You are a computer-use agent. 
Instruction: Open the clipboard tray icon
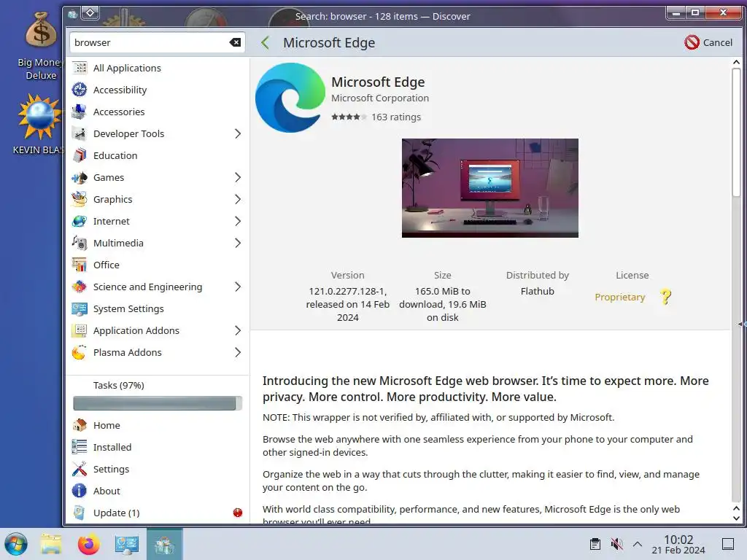pyautogui.click(x=595, y=544)
